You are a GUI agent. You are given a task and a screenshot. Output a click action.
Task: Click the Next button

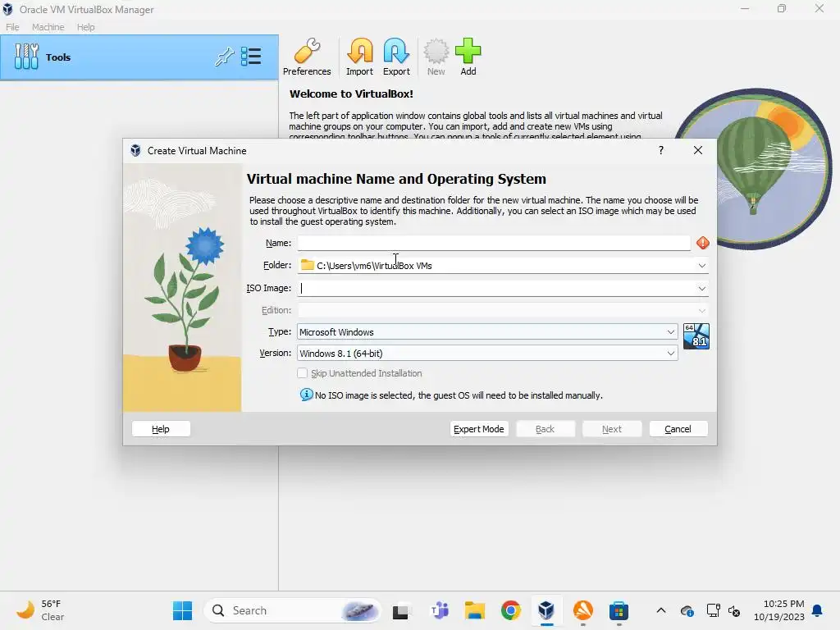click(611, 428)
